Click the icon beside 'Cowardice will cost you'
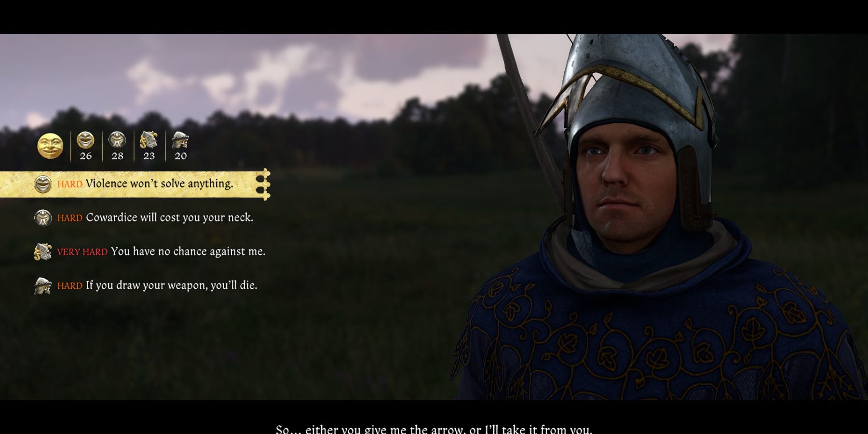Image resolution: width=868 pixels, height=434 pixels. 43,218
